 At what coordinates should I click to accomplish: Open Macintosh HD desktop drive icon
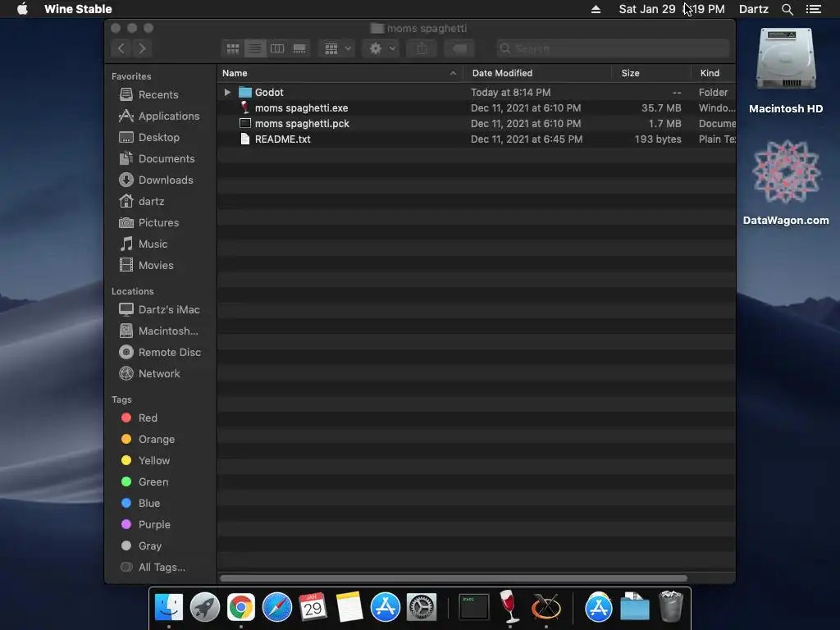[x=786, y=70]
